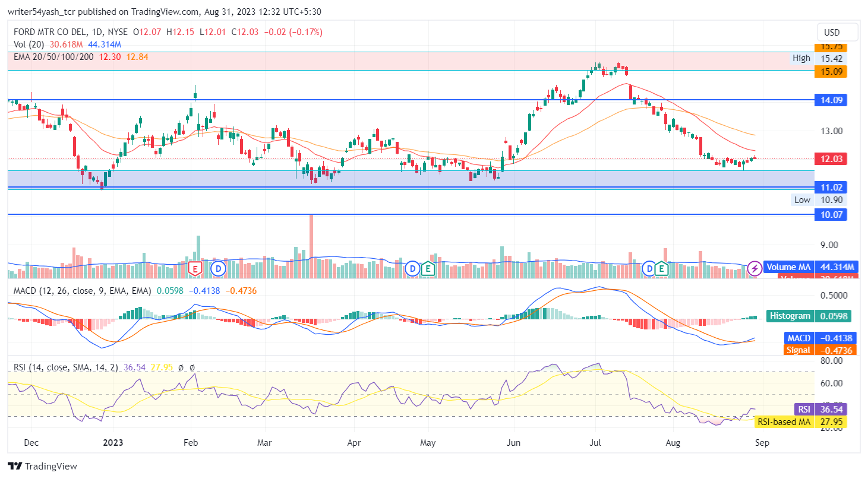This screenshot has height=479, width=868.
Task: Click the −0.02 (−0.17%) price change
Action: pos(292,31)
